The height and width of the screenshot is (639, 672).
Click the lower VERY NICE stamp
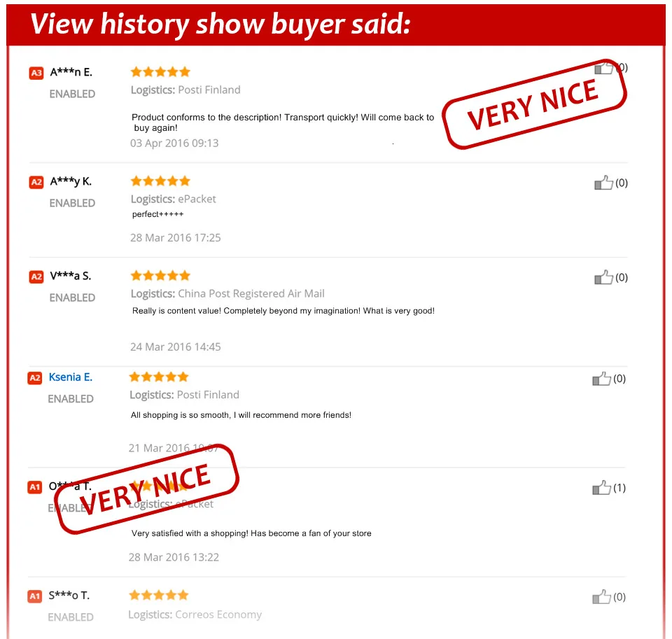coord(146,489)
